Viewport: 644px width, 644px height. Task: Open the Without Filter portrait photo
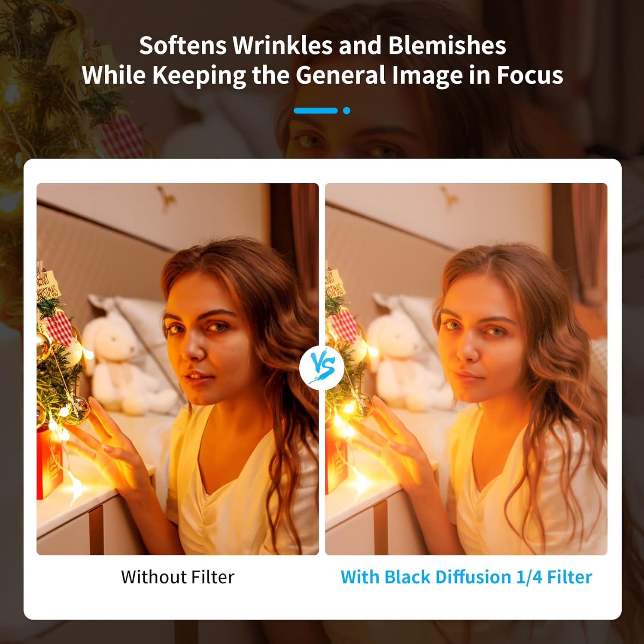click(178, 369)
